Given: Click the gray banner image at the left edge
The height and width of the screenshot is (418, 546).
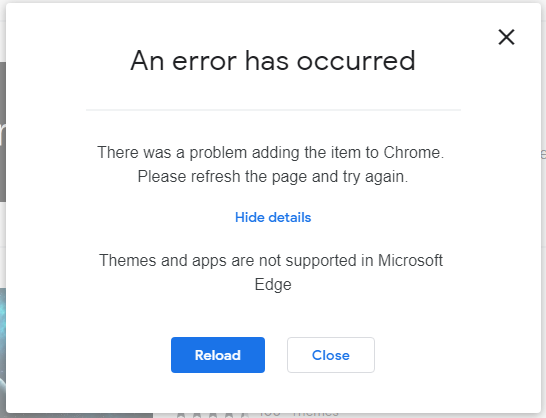Looking at the screenshot, I should (x=3, y=132).
